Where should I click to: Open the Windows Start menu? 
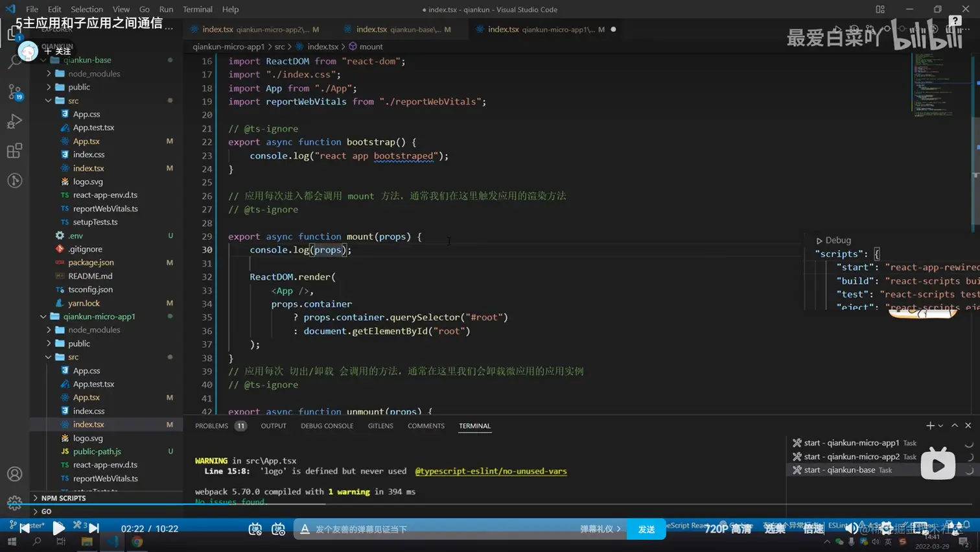coord(12,542)
